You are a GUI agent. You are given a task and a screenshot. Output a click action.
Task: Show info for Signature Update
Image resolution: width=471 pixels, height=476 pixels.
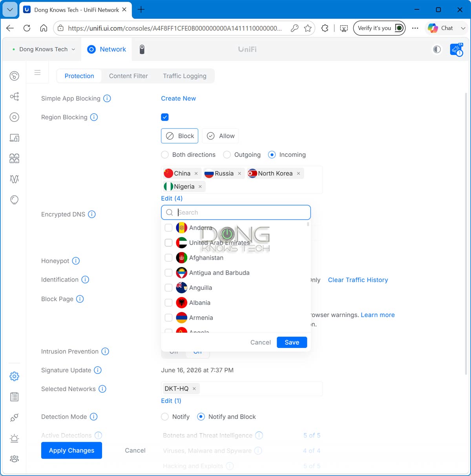[98, 370]
